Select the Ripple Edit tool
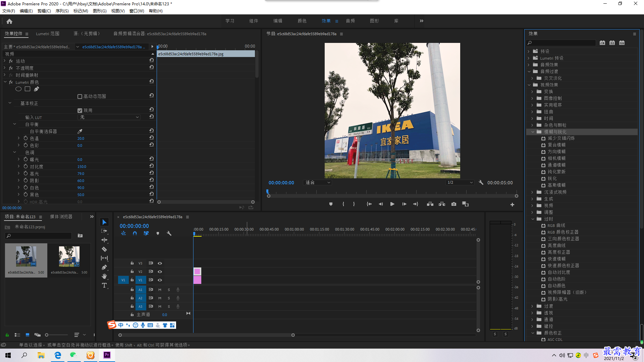The width and height of the screenshot is (644, 362). coord(104,240)
